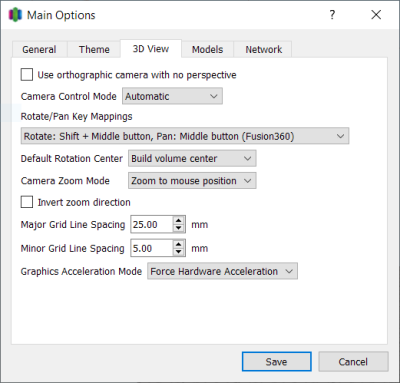Decrease Minor Grid Line Spacing with down arrow
The image size is (400, 383).
[x=179, y=252]
